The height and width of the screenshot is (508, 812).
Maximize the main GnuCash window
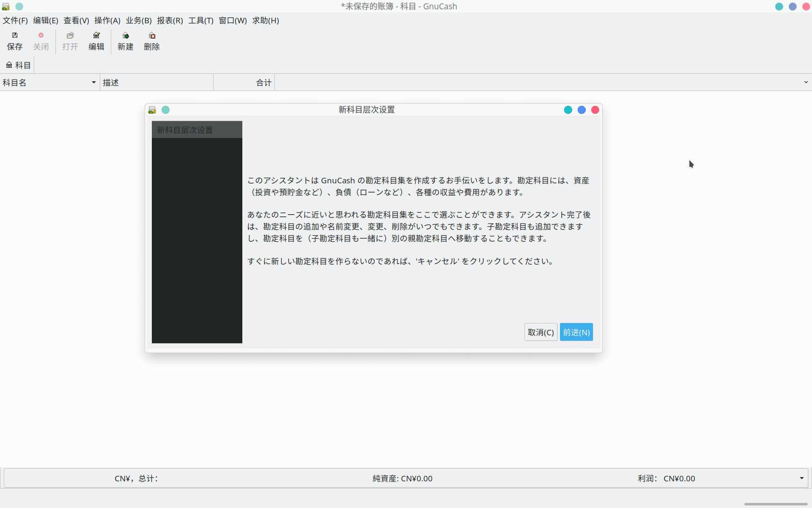click(x=793, y=6)
